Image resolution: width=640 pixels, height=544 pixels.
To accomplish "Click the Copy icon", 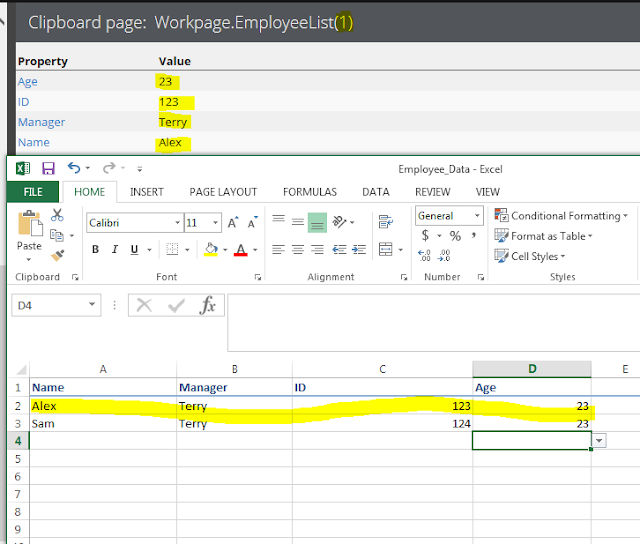I will pos(57,235).
